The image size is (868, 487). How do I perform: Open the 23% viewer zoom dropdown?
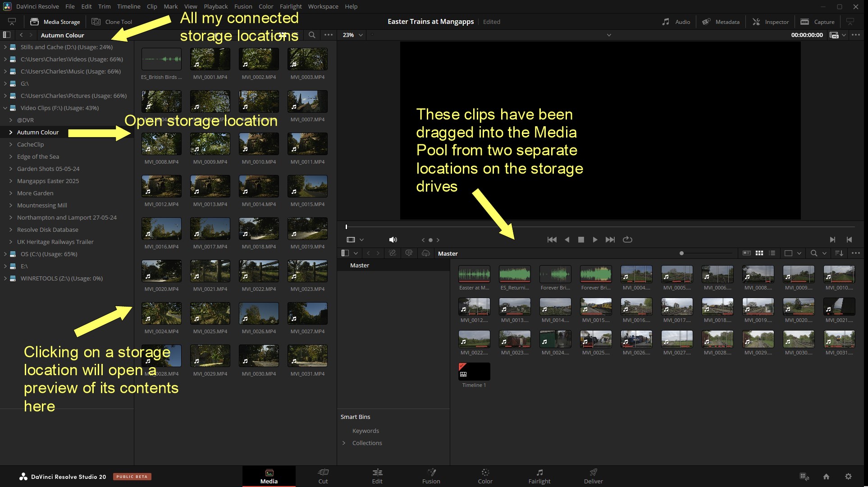coord(352,35)
